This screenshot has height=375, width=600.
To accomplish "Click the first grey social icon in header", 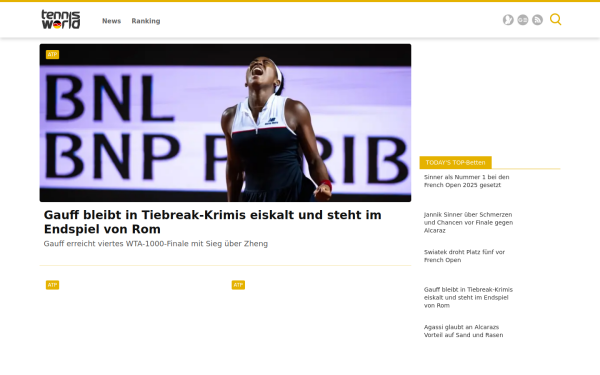I will 508,20.
